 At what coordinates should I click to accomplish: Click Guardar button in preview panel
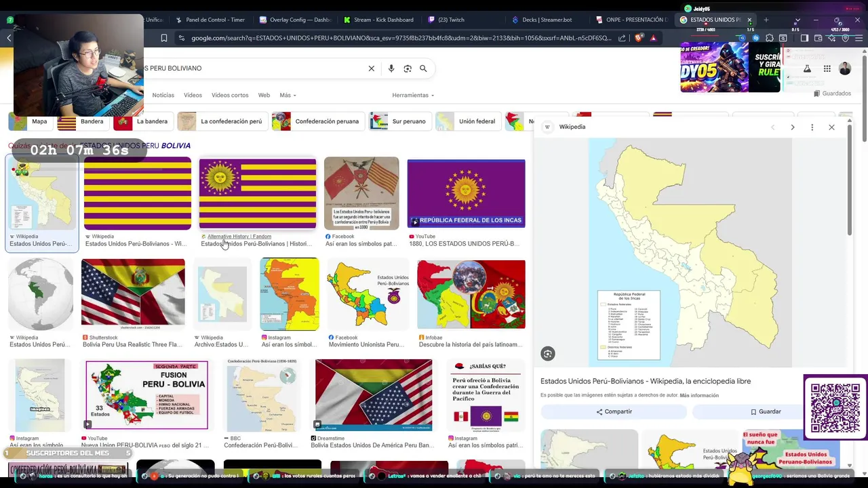pyautogui.click(x=766, y=411)
